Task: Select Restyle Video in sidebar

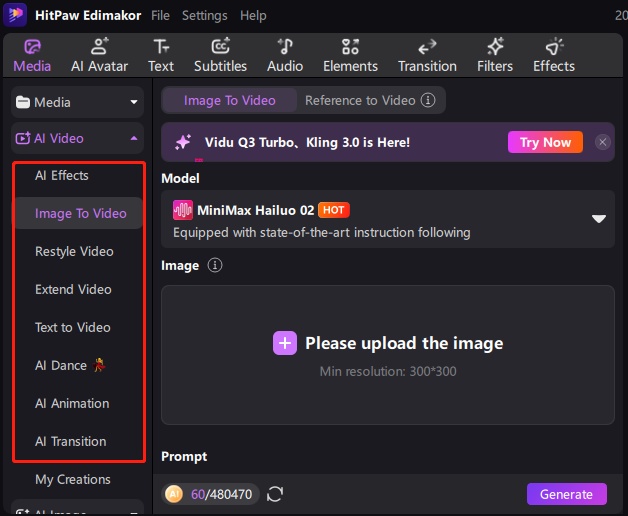Action: coord(74,252)
